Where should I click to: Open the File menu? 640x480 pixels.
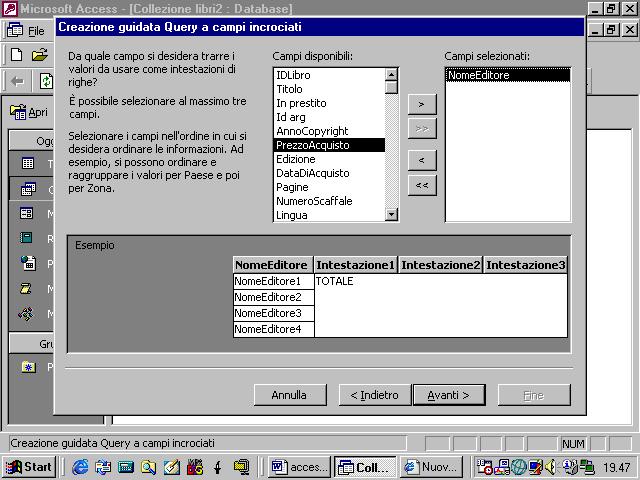[36, 31]
